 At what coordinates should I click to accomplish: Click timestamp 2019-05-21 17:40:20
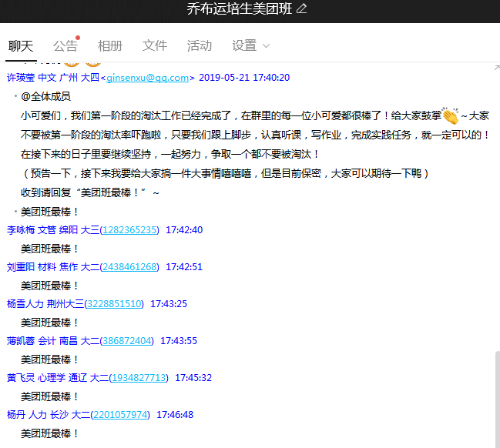point(244,78)
